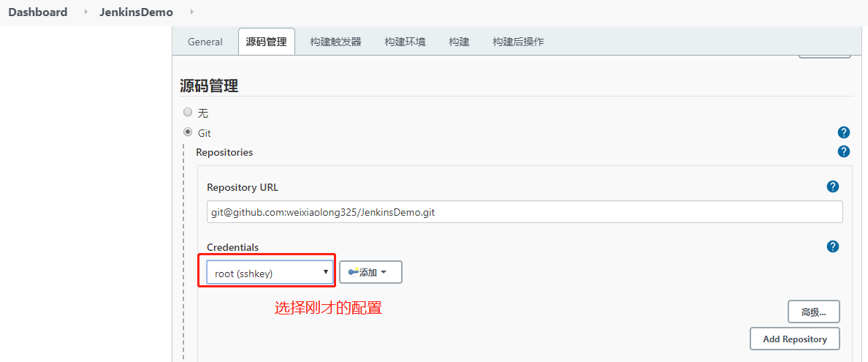Click into the Repository URL input field
Image resolution: width=868 pixels, height=362 pixels.
(x=525, y=212)
